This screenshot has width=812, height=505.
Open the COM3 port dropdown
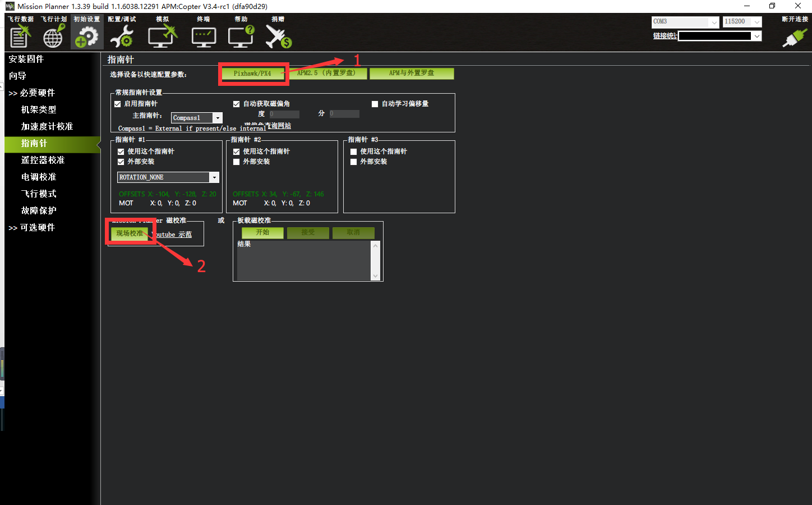pos(713,22)
